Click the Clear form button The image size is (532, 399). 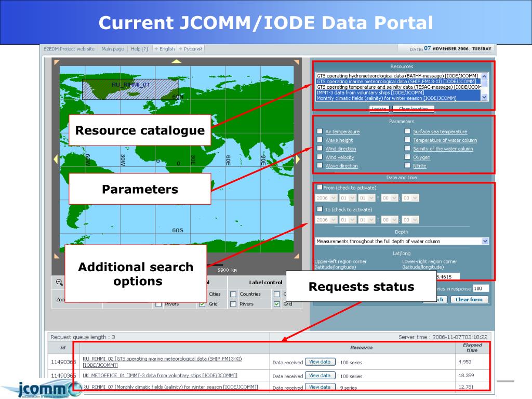469,300
